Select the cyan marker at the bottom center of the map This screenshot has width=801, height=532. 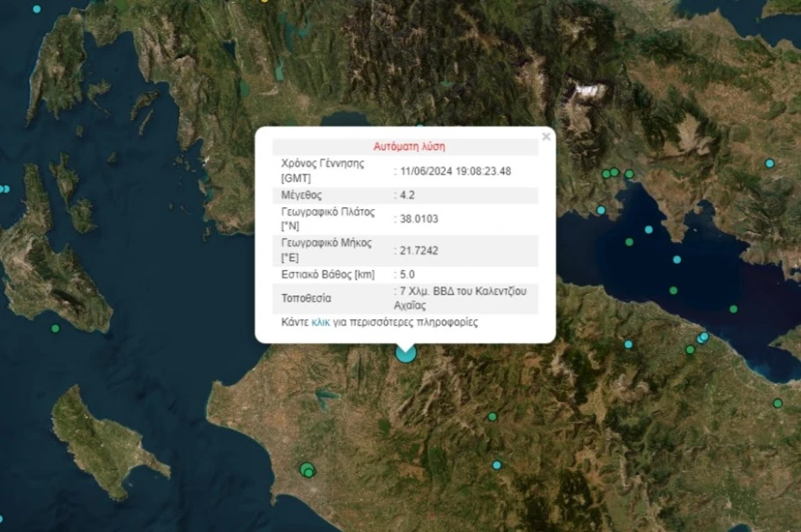[497, 465]
